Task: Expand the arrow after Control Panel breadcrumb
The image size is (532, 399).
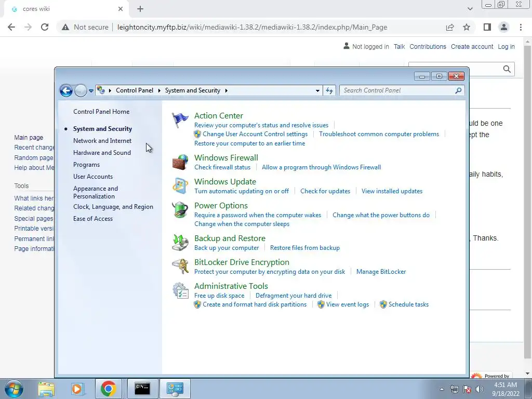Action: pyautogui.click(x=159, y=90)
